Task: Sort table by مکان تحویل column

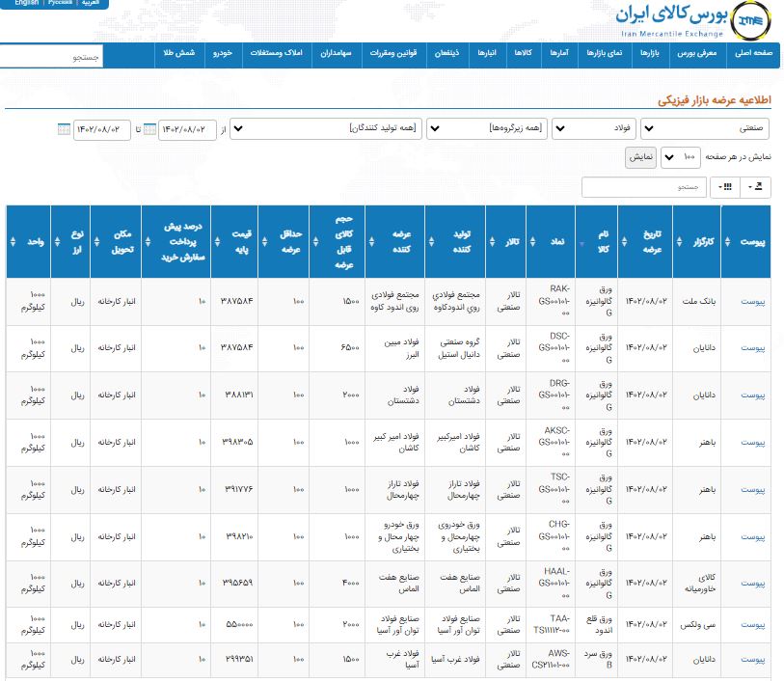Action: (x=116, y=241)
